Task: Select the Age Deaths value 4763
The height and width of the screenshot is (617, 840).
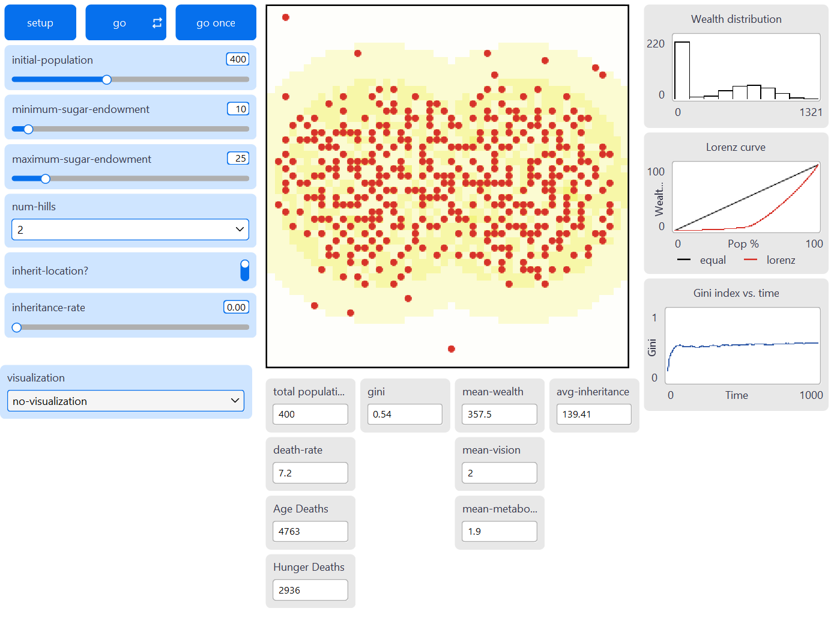Action: (x=310, y=531)
